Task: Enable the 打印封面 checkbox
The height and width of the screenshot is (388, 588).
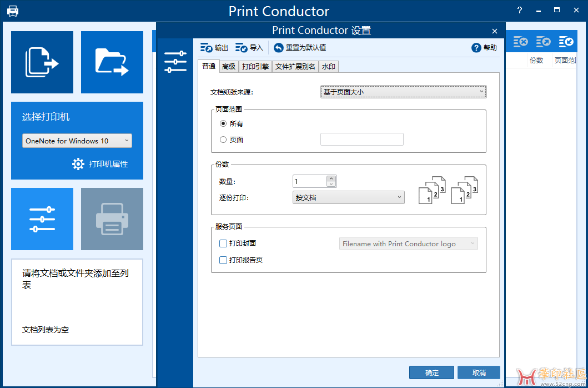Action: coord(223,244)
